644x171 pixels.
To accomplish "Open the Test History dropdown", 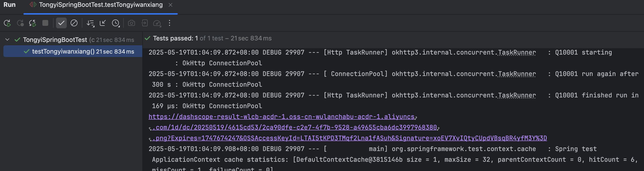I will click(x=116, y=23).
